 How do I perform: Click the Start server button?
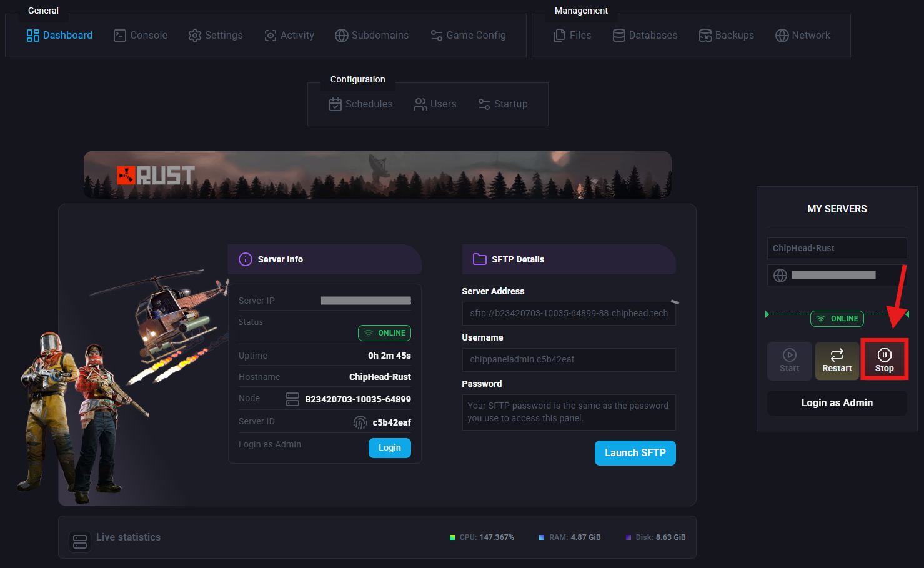point(790,361)
